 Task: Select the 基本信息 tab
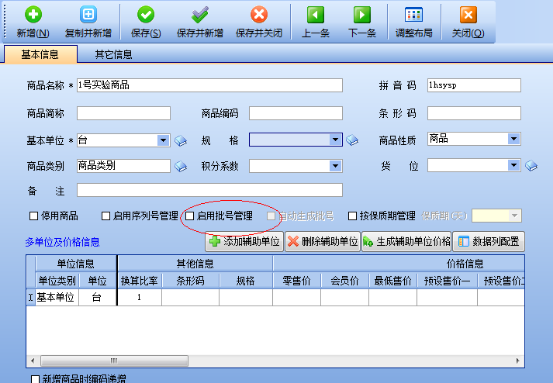coord(40,54)
